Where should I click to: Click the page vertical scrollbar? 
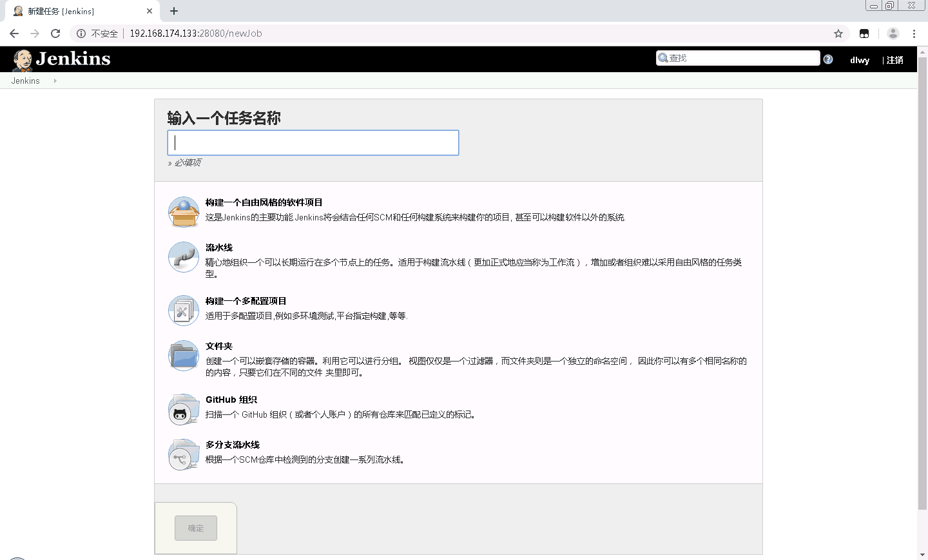click(x=922, y=284)
